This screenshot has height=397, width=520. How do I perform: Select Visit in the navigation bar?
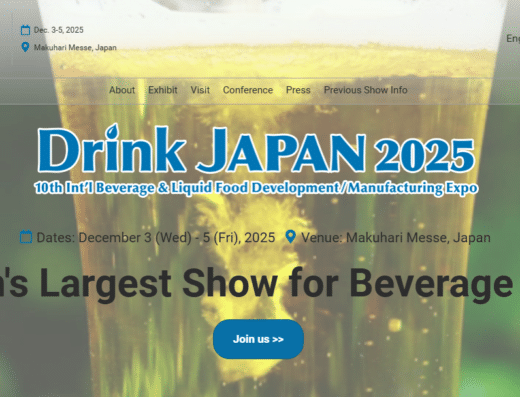click(x=200, y=90)
